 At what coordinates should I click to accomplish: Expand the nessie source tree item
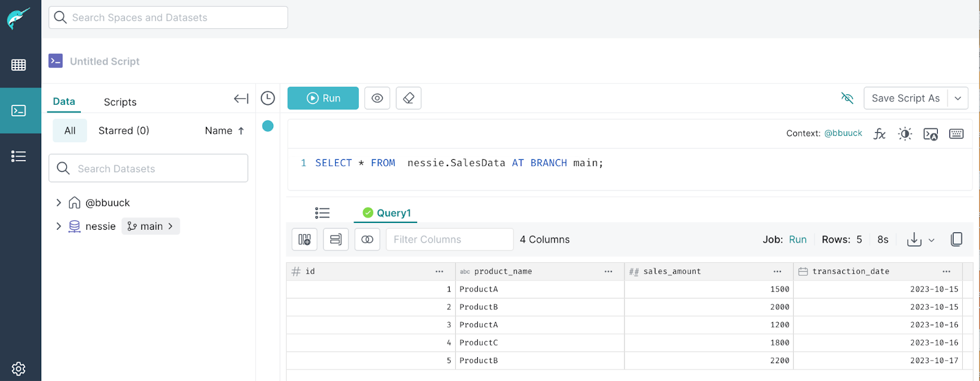pos(59,226)
